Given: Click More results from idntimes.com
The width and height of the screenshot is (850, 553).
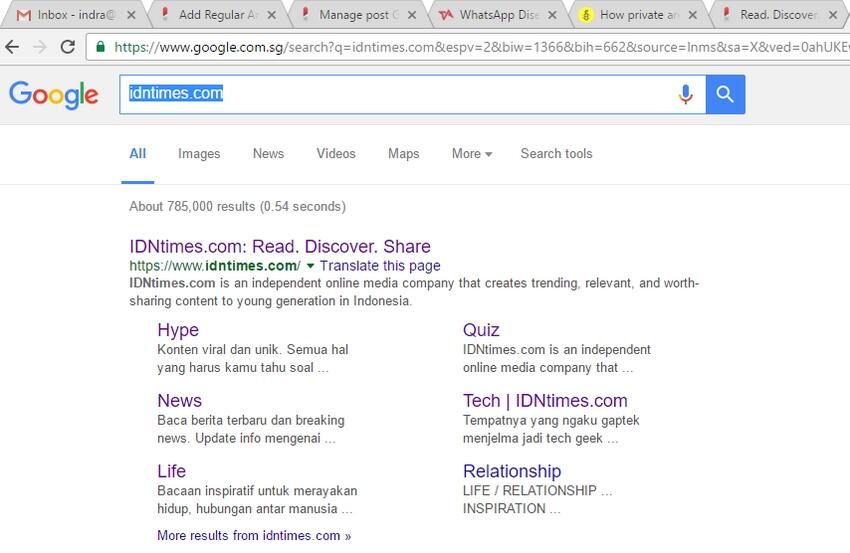Looking at the screenshot, I should pyautogui.click(x=254, y=536).
